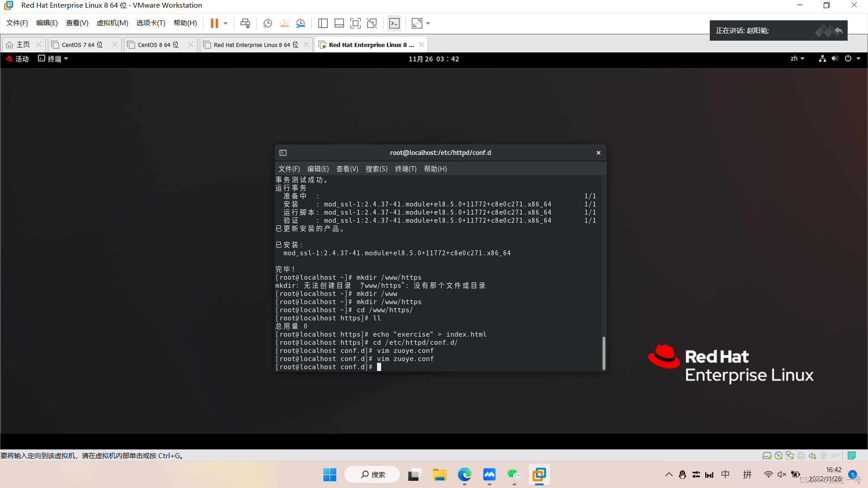The image size is (868, 488).
Task: Toggle Unity mode icon
Action: tap(372, 23)
